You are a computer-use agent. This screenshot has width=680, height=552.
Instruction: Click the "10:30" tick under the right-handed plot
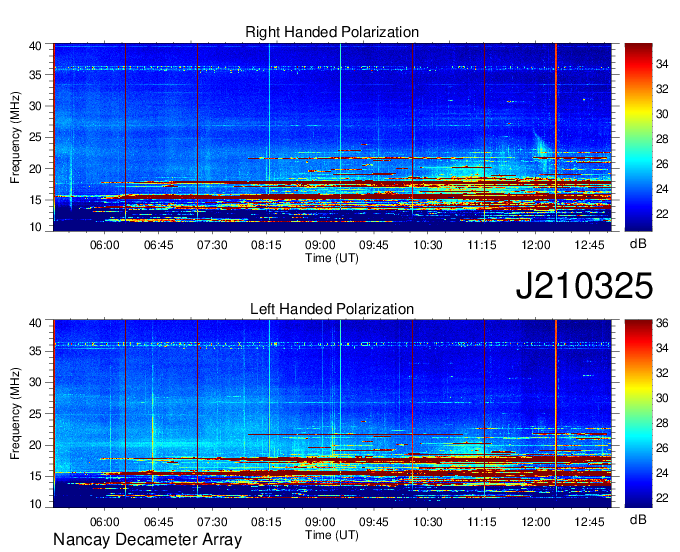pos(428,245)
